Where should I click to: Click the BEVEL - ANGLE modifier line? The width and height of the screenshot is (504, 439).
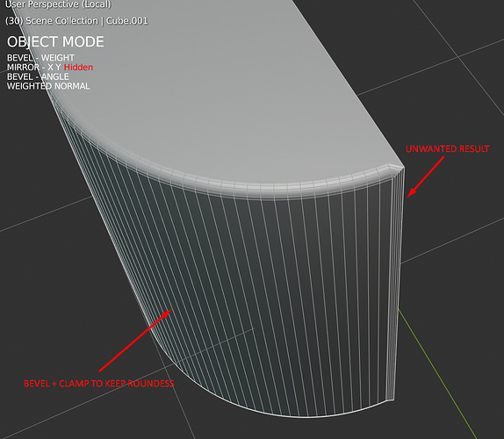point(38,76)
